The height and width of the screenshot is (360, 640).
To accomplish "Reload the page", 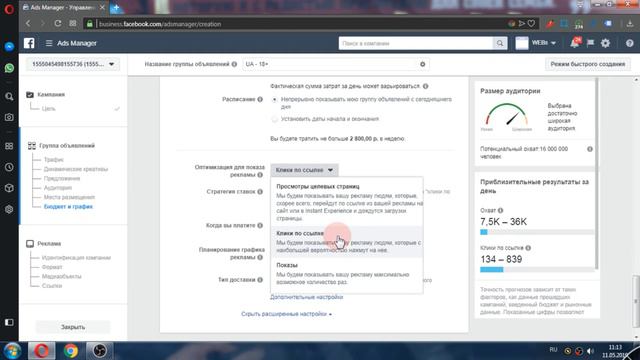I will coord(58,23).
